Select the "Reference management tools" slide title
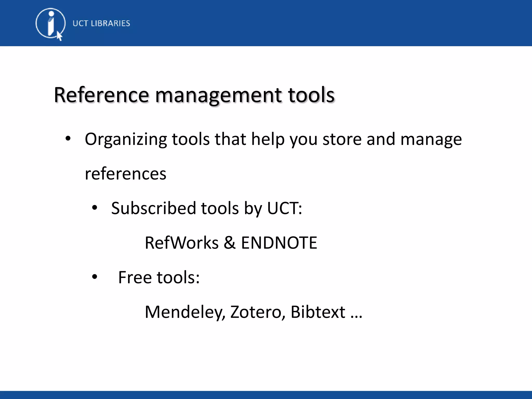 click(194, 95)
